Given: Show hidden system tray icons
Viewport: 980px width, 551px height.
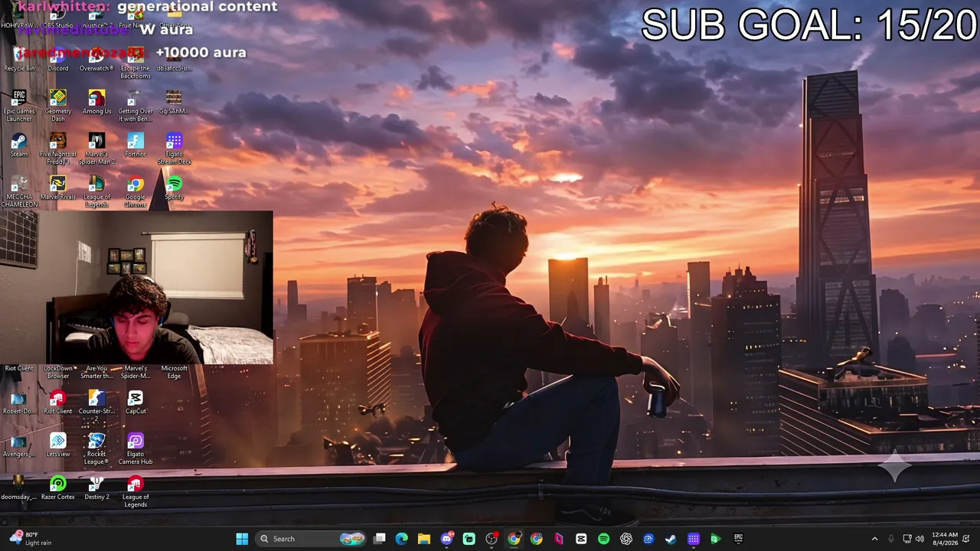Looking at the screenshot, I should 874,539.
